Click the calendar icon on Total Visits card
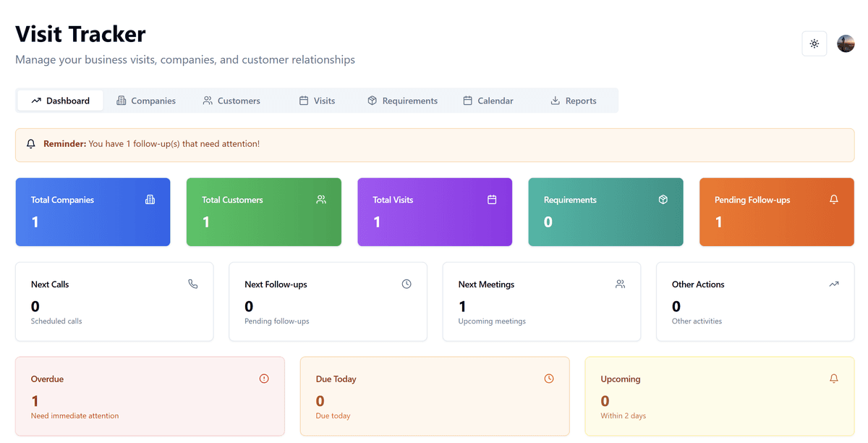 coord(493,199)
